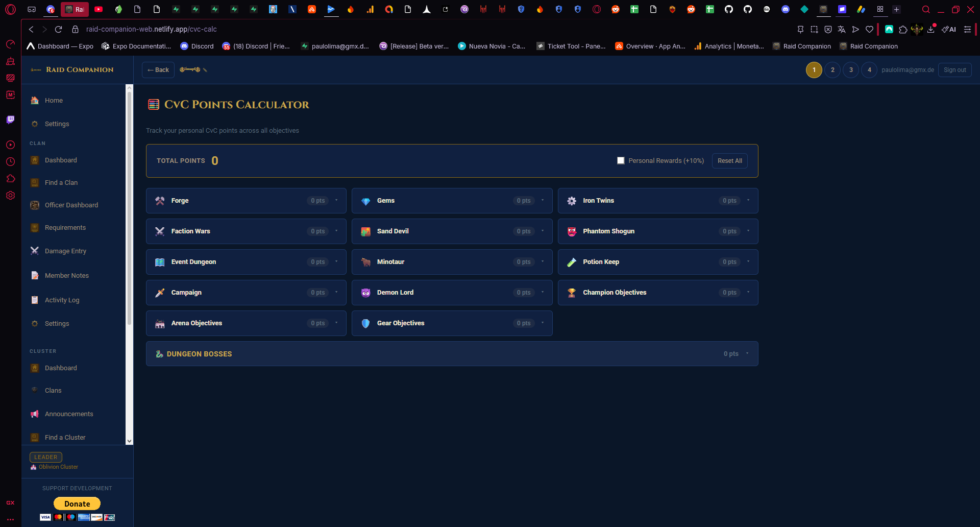Click the CvC calculator abacus icon
The image size is (980, 527).
[x=154, y=105]
